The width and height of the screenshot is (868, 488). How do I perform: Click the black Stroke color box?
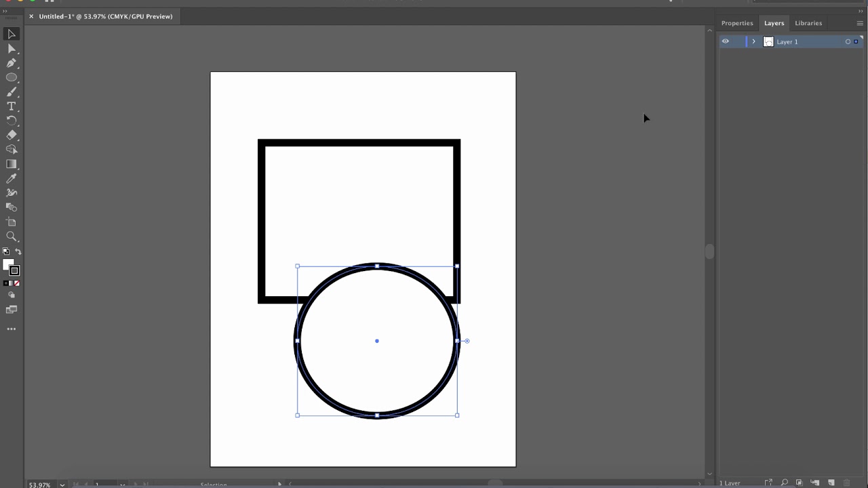pyautogui.click(x=14, y=270)
